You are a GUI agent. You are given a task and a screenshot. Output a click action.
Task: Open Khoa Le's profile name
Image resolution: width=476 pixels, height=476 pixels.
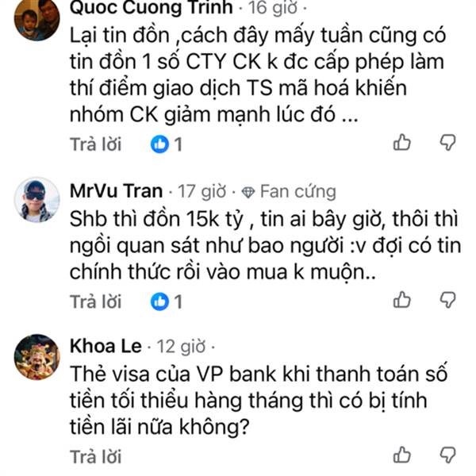tap(106, 346)
